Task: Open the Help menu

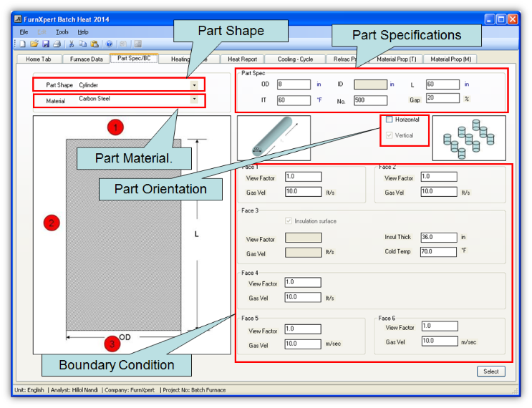Action: pyautogui.click(x=83, y=32)
